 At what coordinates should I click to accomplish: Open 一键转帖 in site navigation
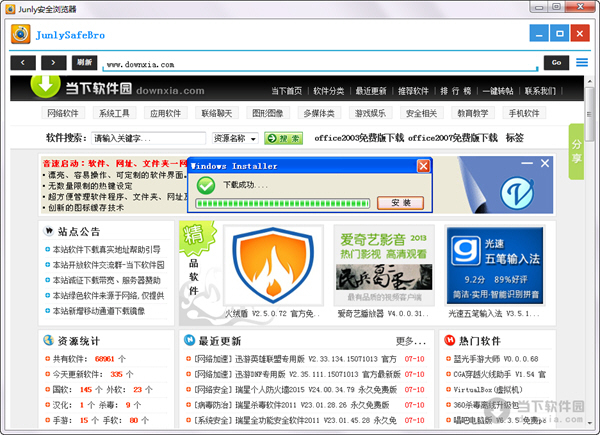pyautogui.click(x=497, y=91)
